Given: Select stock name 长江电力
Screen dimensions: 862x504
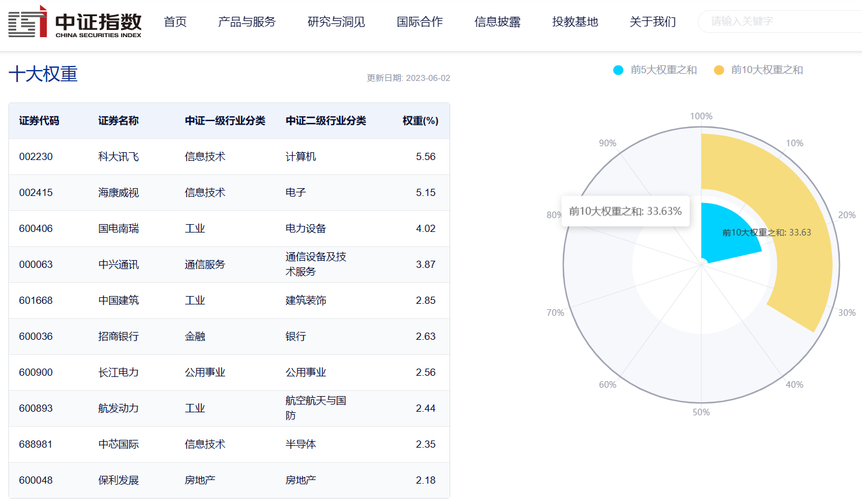Looking at the screenshot, I should [119, 373].
